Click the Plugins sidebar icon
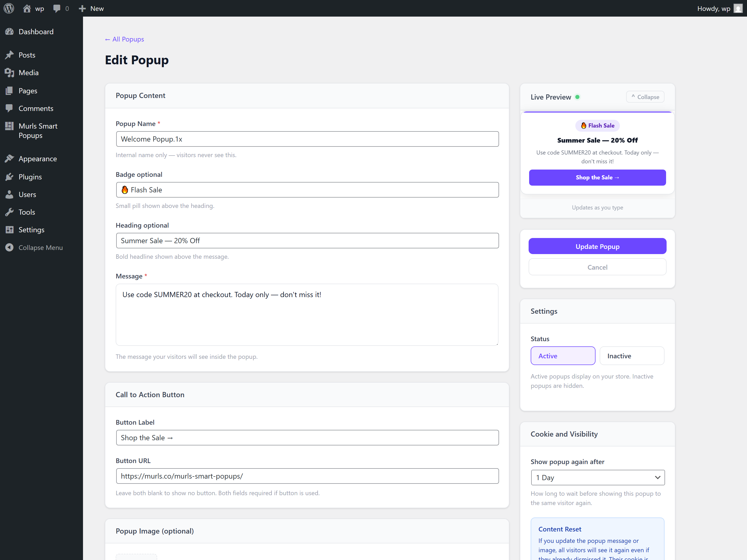This screenshot has height=560, width=747. coord(9,177)
